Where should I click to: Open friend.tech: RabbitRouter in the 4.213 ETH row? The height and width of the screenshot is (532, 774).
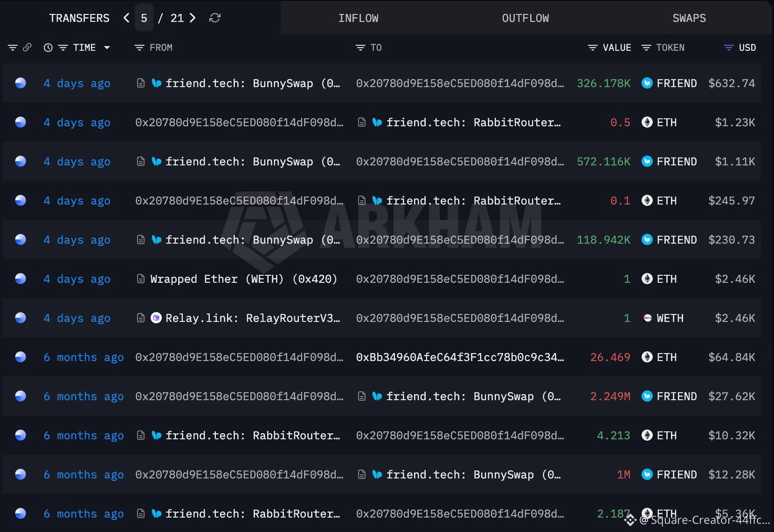(x=253, y=435)
